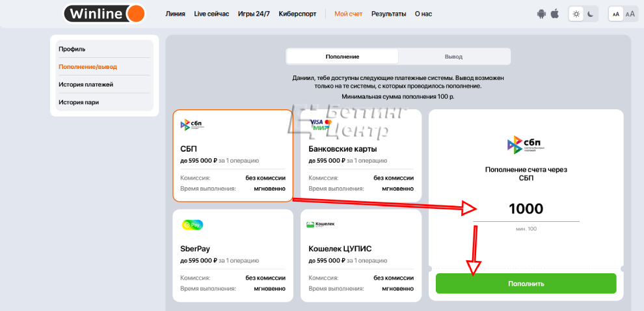The height and width of the screenshot is (311, 644).
Task: Click the Кошелек ЦУПИС logo icon
Action: pos(321,224)
